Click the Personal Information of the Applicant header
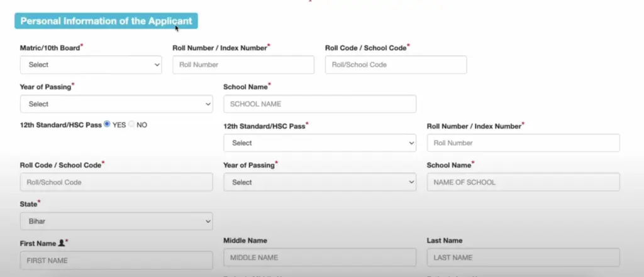Viewport: 644px width, 277px height. [x=106, y=21]
